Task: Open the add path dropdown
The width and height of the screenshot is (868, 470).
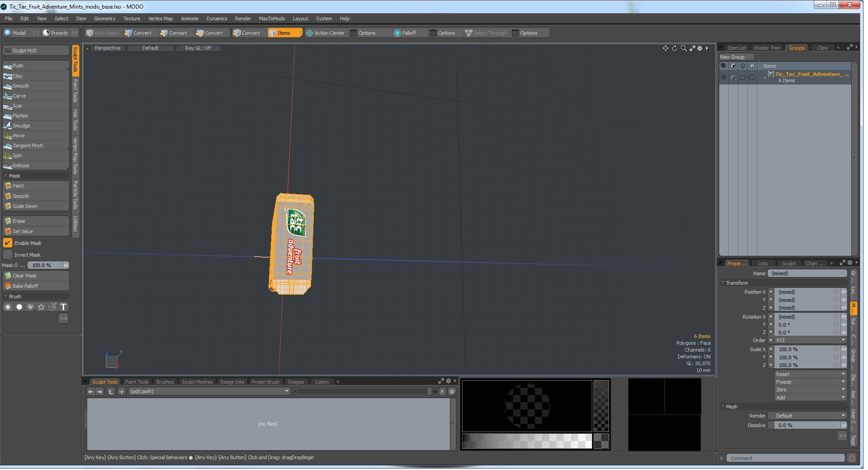Action: (x=209, y=392)
